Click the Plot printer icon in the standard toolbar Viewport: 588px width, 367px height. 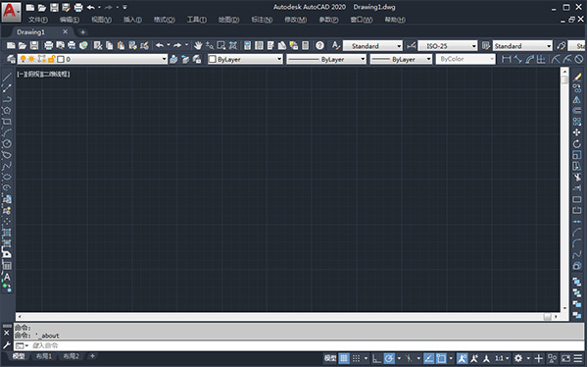point(48,46)
